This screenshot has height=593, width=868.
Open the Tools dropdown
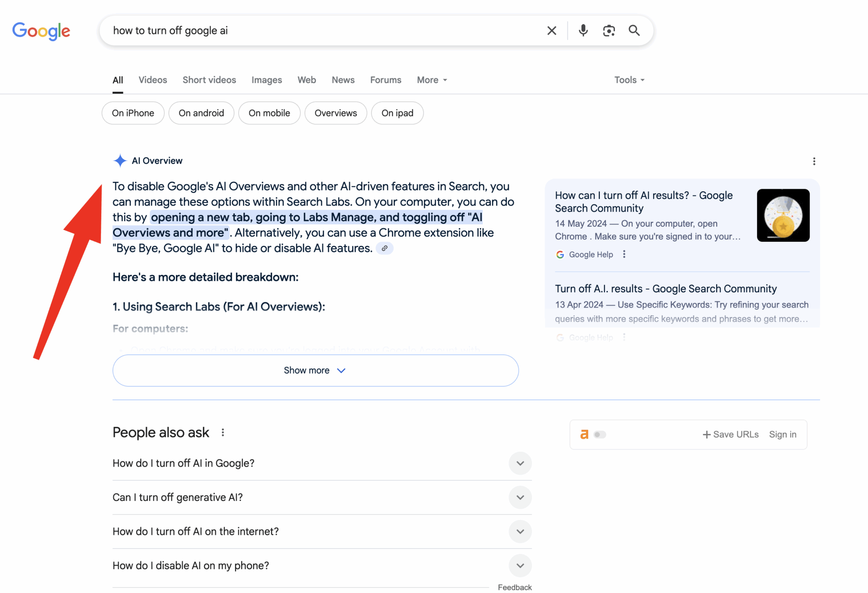coord(629,80)
